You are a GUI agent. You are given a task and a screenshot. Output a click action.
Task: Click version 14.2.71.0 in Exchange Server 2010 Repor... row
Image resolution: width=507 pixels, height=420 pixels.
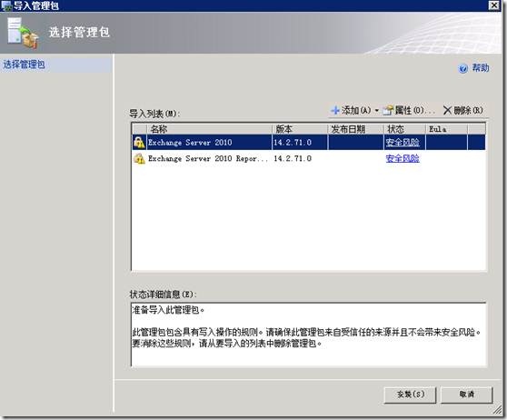point(293,158)
